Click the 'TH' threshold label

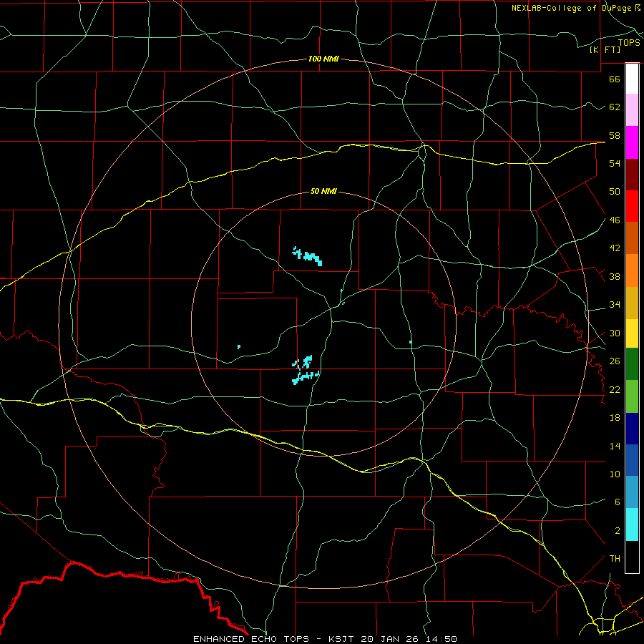pos(615,559)
